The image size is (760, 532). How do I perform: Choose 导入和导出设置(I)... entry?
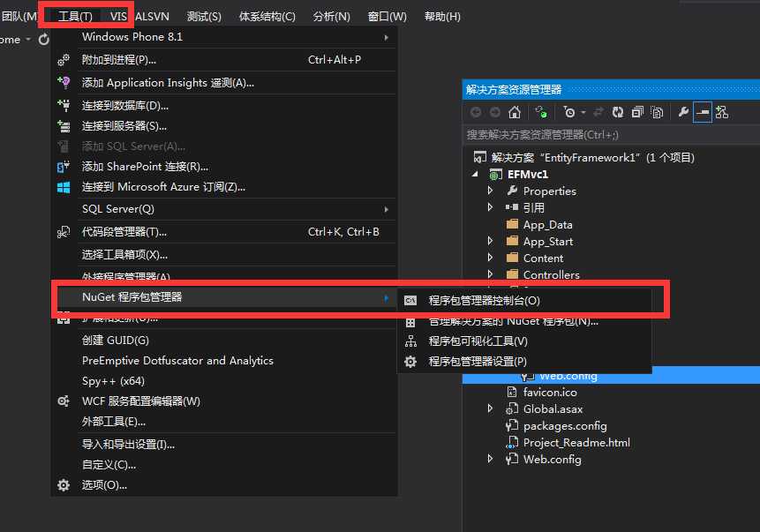(x=224, y=445)
